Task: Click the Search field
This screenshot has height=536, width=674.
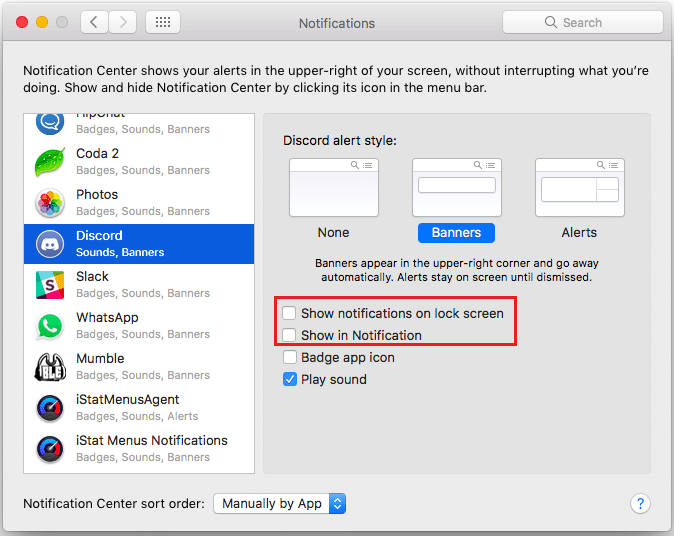Action: point(582,22)
